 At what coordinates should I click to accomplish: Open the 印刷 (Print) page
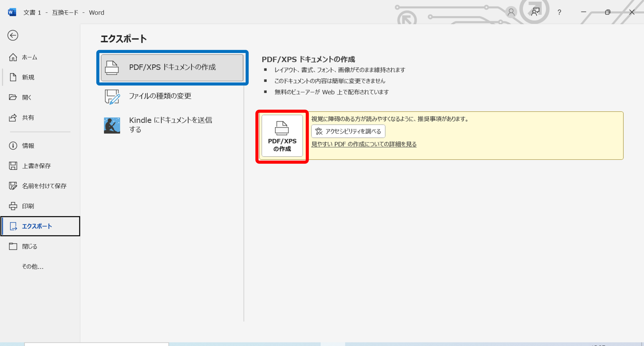[x=28, y=206]
